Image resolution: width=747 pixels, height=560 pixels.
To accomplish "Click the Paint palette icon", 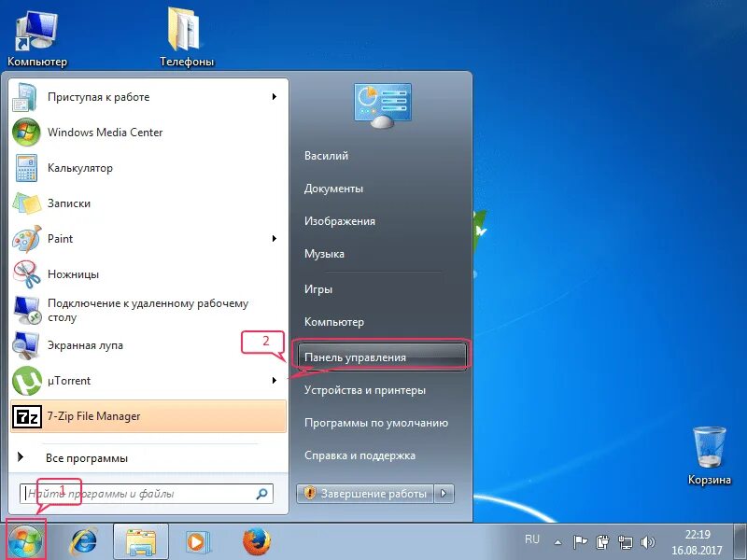I will pyautogui.click(x=26, y=239).
